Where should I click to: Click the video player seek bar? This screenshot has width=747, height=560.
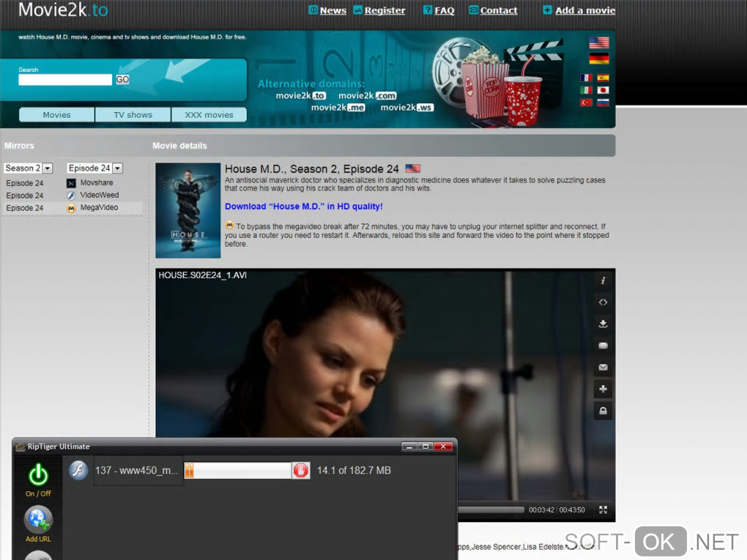491,509
